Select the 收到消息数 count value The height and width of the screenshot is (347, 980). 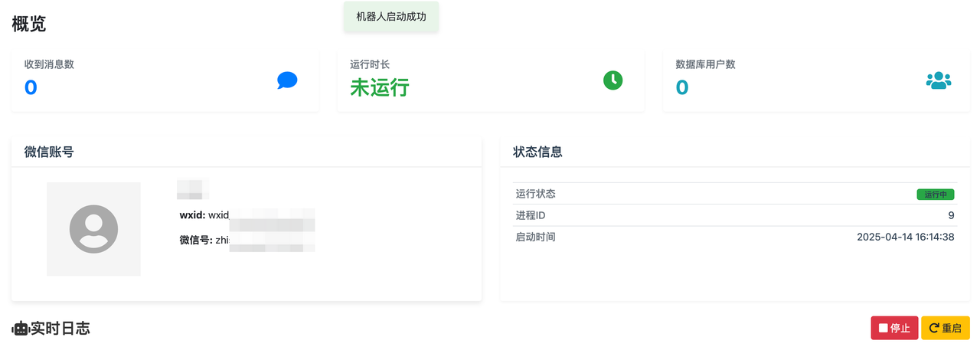click(31, 88)
